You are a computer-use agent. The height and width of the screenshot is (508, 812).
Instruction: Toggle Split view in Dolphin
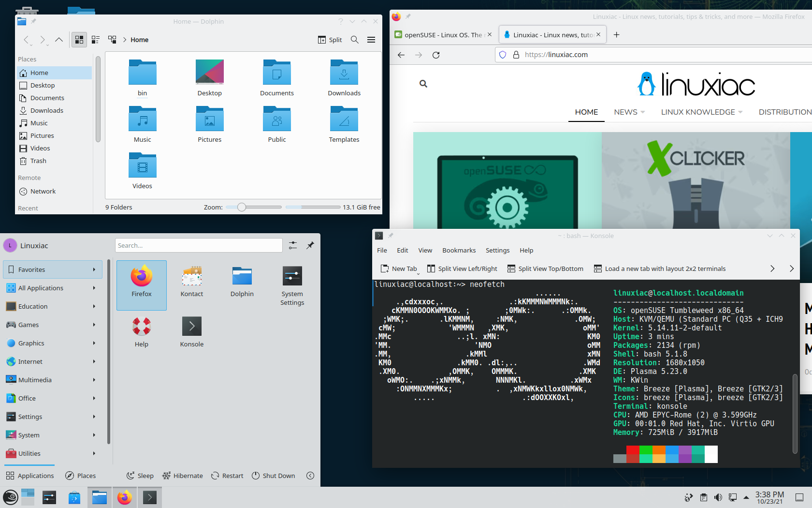tap(330, 40)
